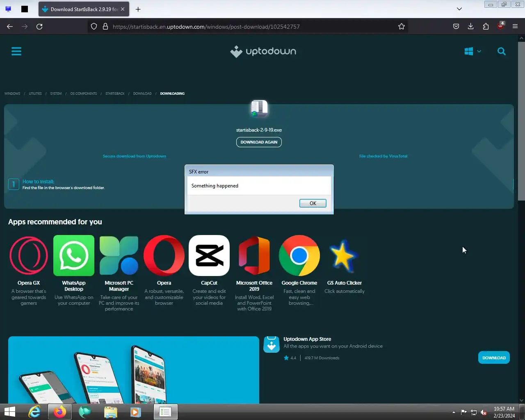Click the muted volume tray icon

[484, 412]
